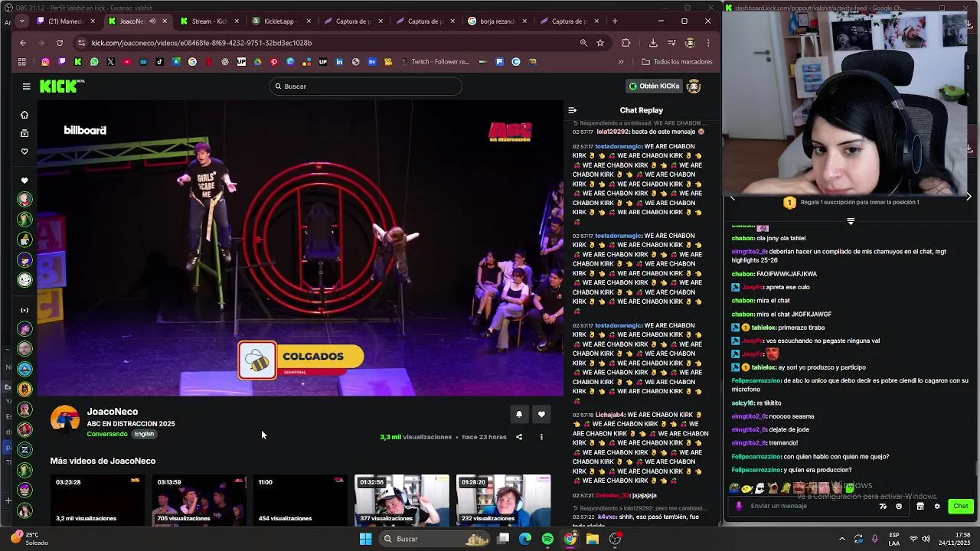Open a new Chrome tab

coord(615,21)
